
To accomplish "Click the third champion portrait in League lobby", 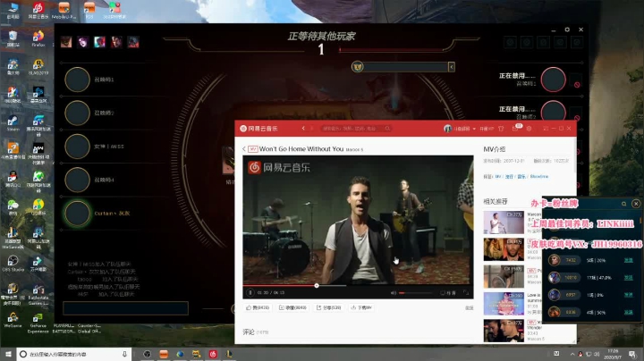I will click(x=99, y=42).
